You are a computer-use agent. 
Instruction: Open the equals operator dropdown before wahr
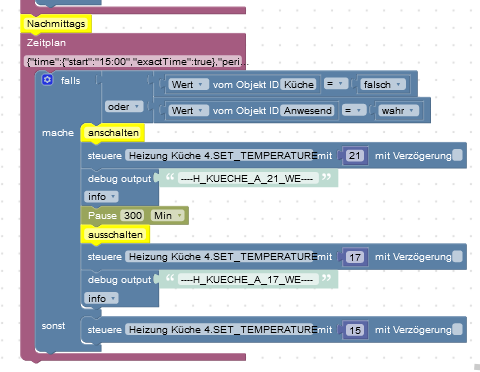point(354,110)
